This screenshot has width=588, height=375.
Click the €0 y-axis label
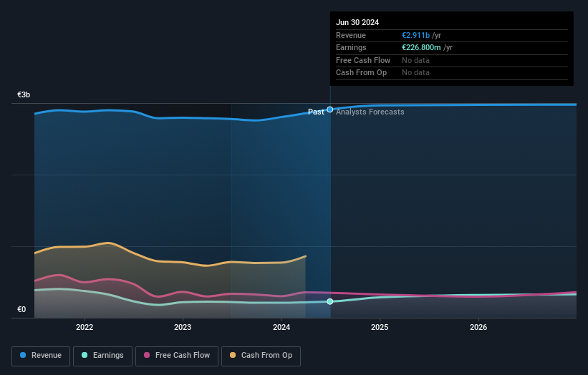[21, 309]
